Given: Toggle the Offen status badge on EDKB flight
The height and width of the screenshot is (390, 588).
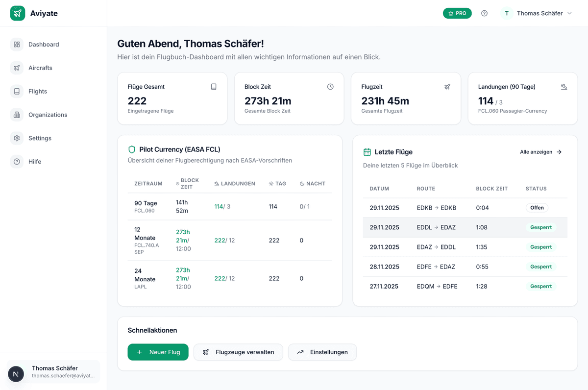Looking at the screenshot, I should [x=537, y=208].
